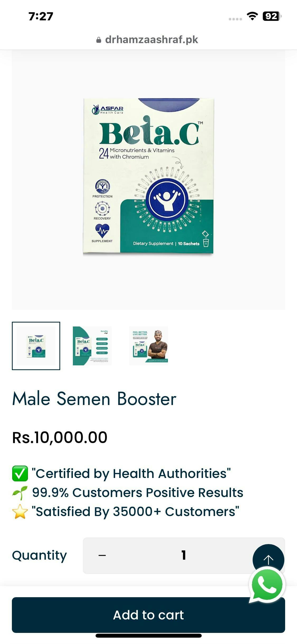
Task: Show the thumbnail with the doctor photo
Action: coord(148,346)
